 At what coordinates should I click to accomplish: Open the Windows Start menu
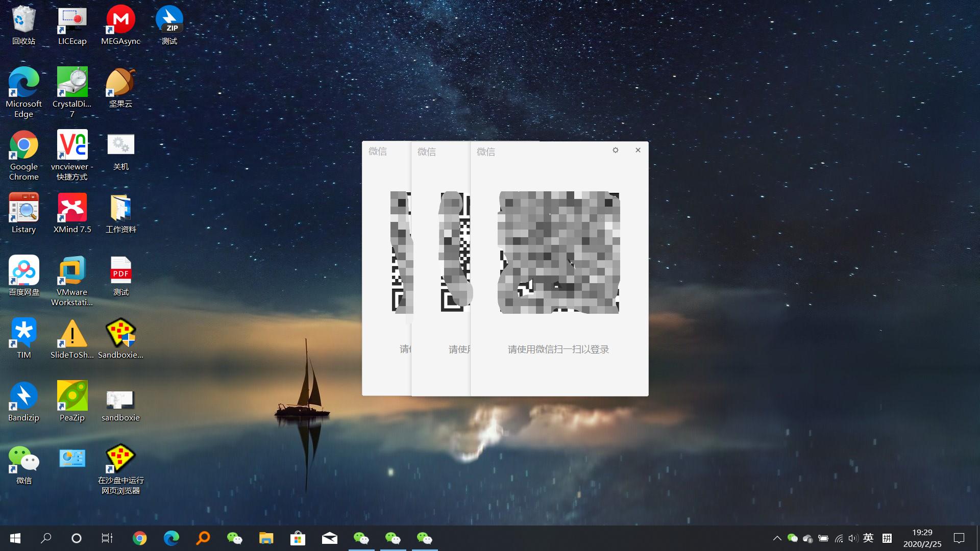(15, 538)
